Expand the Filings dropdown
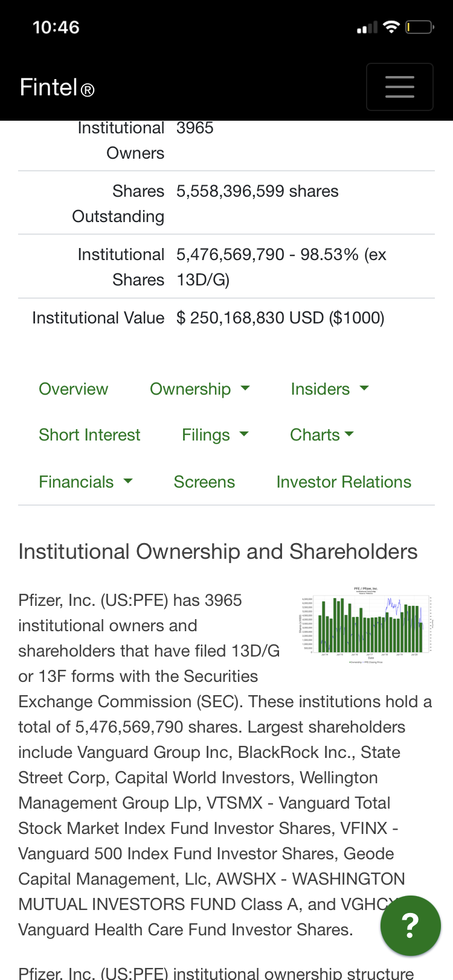The image size is (453, 980). 215,435
